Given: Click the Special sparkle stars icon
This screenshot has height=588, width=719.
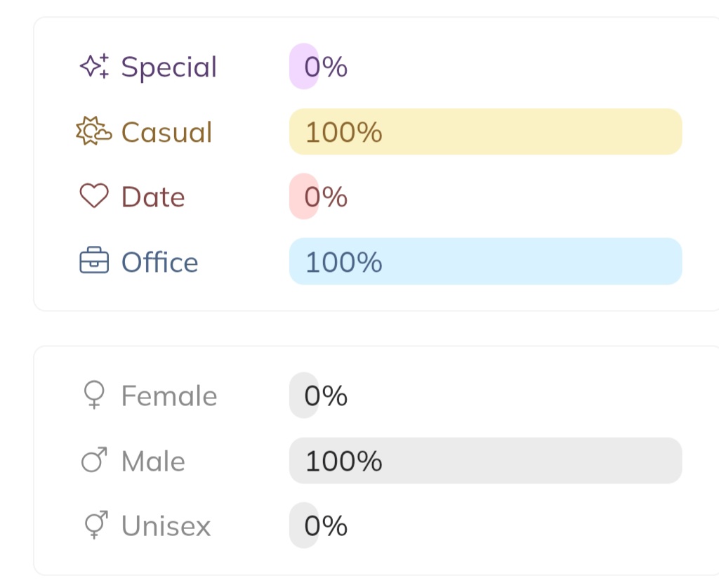Looking at the screenshot, I should coord(94,67).
